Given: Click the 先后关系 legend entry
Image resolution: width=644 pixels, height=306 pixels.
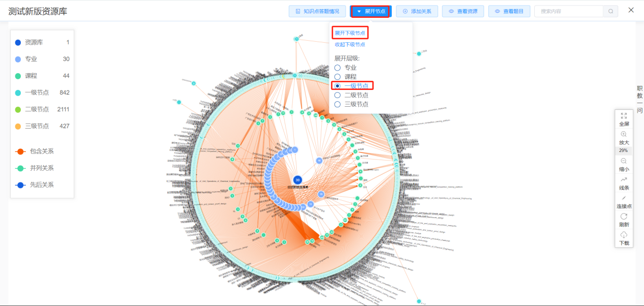Looking at the screenshot, I should pos(35,185).
